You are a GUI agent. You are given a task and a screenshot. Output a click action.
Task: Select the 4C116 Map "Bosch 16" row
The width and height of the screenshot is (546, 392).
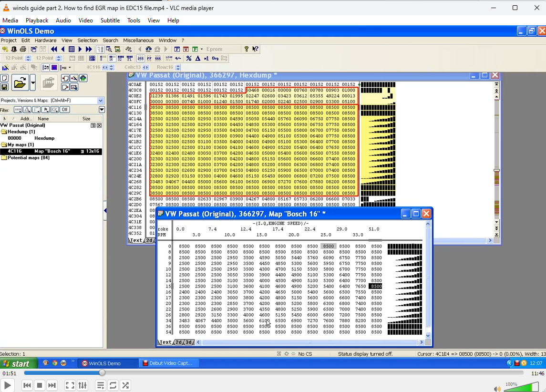[x=51, y=151]
